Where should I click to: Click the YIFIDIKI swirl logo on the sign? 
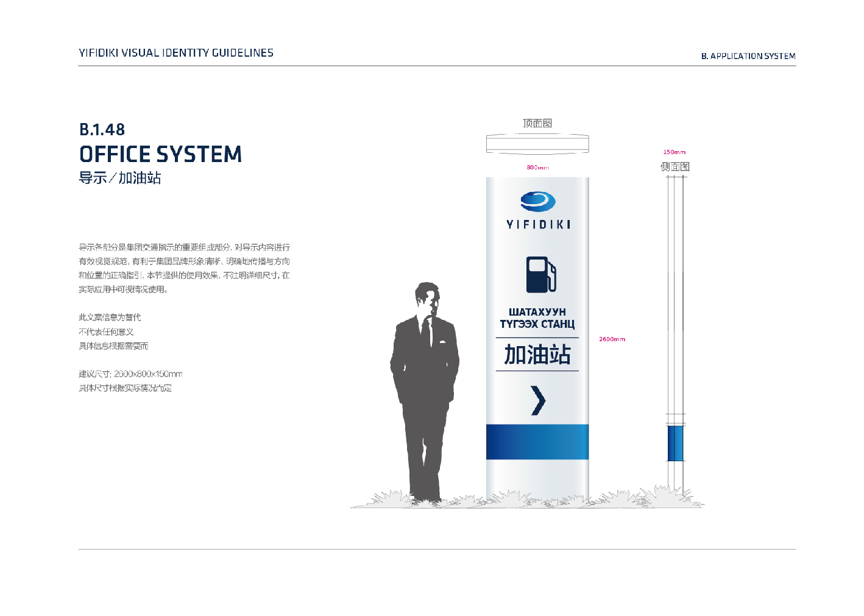(x=537, y=201)
